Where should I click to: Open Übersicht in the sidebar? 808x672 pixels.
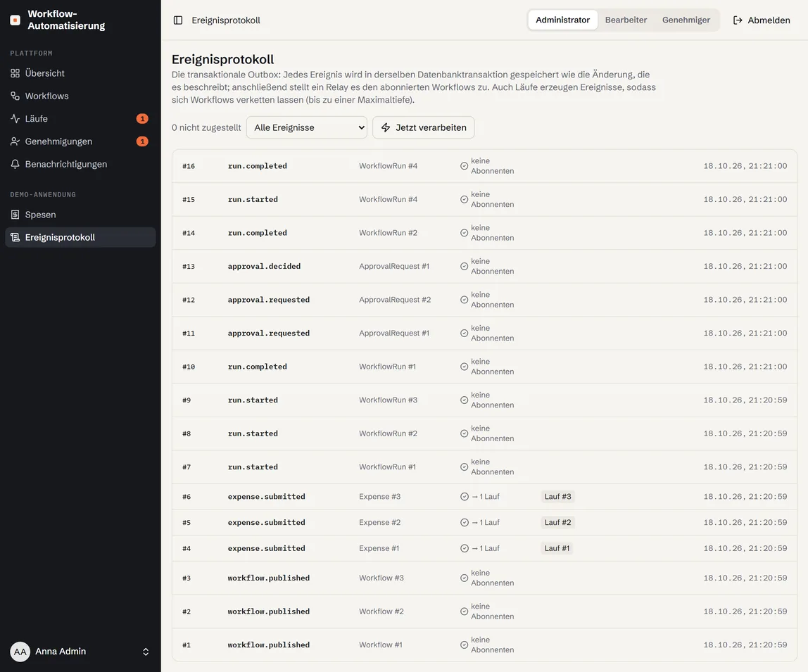point(80,73)
